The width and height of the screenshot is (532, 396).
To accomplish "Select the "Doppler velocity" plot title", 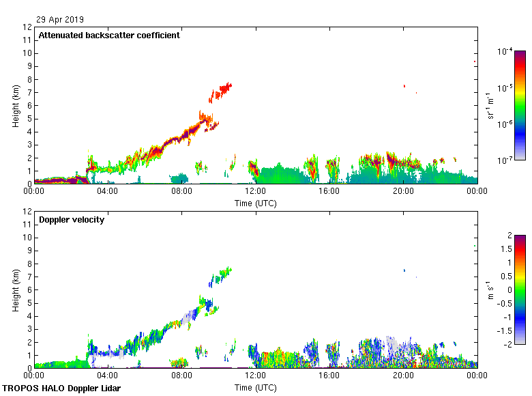I will click(72, 220).
